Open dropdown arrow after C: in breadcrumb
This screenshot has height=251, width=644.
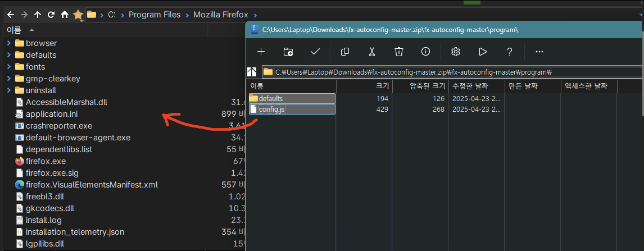[123, 15]
